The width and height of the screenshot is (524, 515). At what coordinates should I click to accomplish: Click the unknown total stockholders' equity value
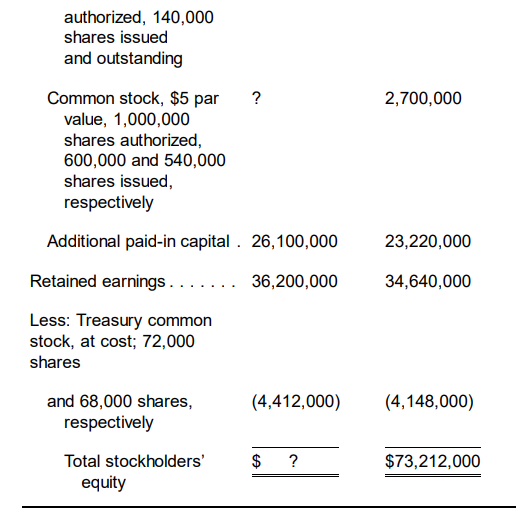point(293,461)
